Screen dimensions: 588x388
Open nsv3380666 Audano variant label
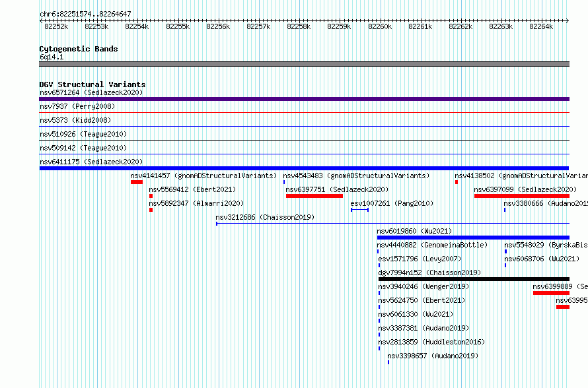coord(546,203)
